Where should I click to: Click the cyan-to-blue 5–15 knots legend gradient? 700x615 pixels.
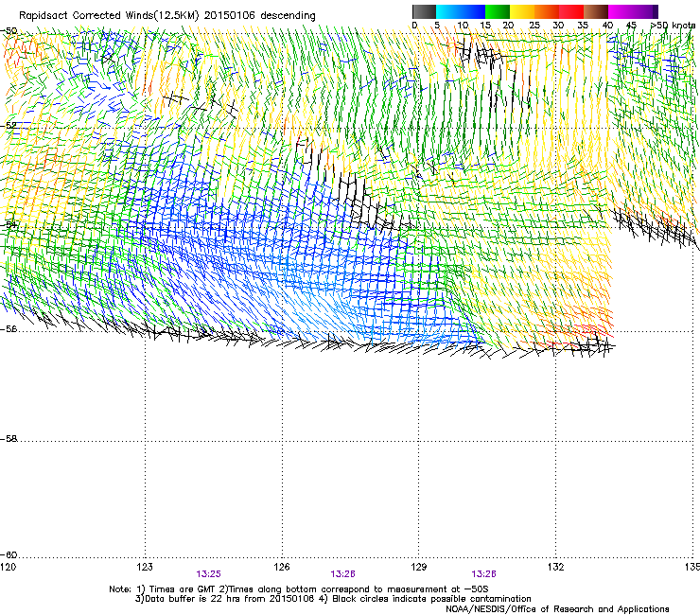coord(461,11)
